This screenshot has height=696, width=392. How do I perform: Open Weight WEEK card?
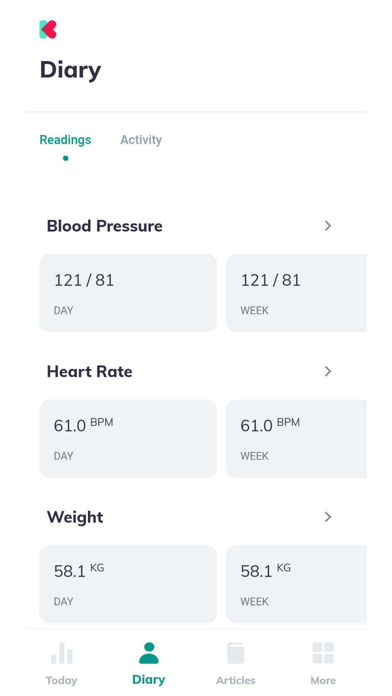point(297,584)
